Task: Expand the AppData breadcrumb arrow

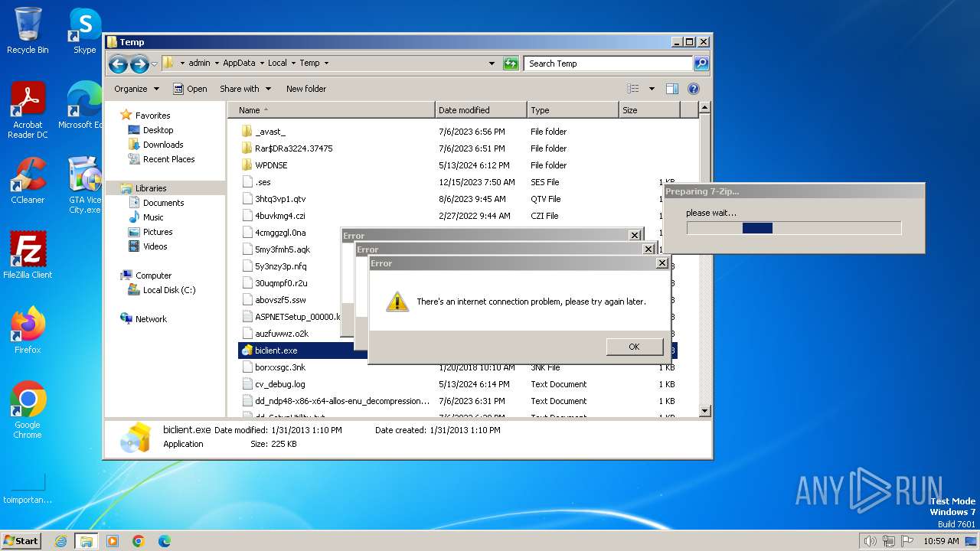Action: pos(261,63)
